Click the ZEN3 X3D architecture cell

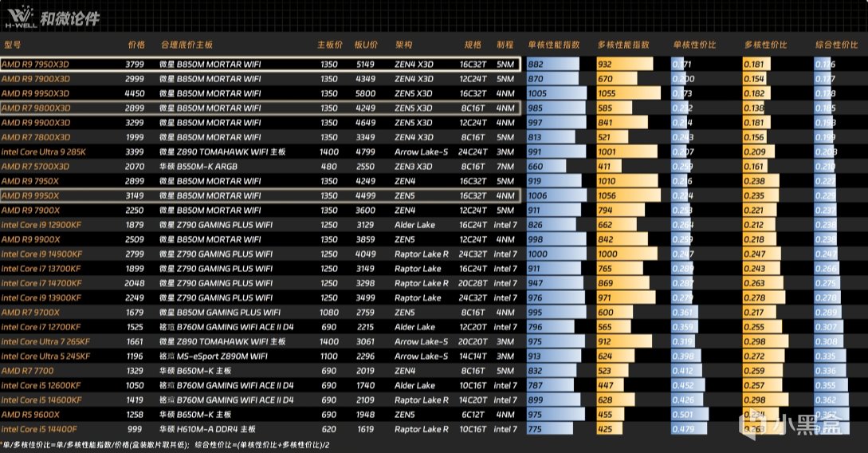[x=414, y=166]
